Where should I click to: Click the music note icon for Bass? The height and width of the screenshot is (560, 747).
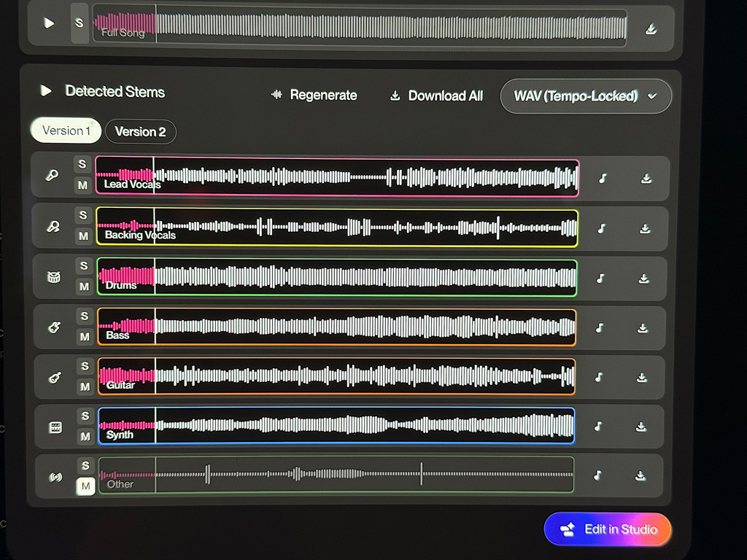tap(600, 327)
